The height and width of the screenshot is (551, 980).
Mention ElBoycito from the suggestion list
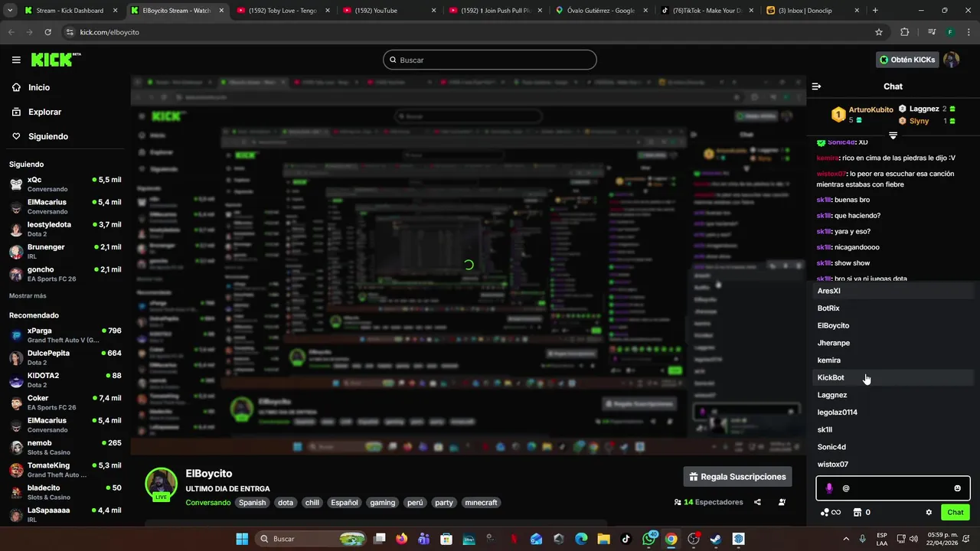pyautogui.click(x=893, y=325)
